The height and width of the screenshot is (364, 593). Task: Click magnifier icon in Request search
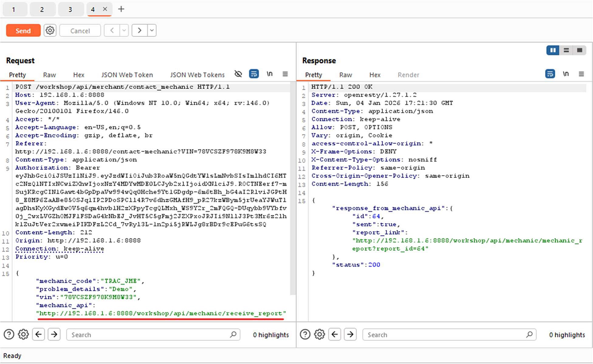[x=233, y=334]
